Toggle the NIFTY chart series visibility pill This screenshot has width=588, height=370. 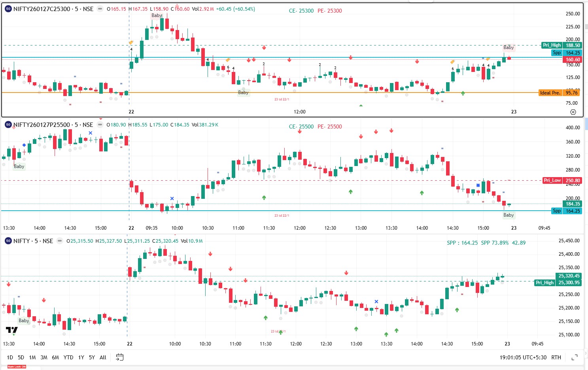point(59,240)
